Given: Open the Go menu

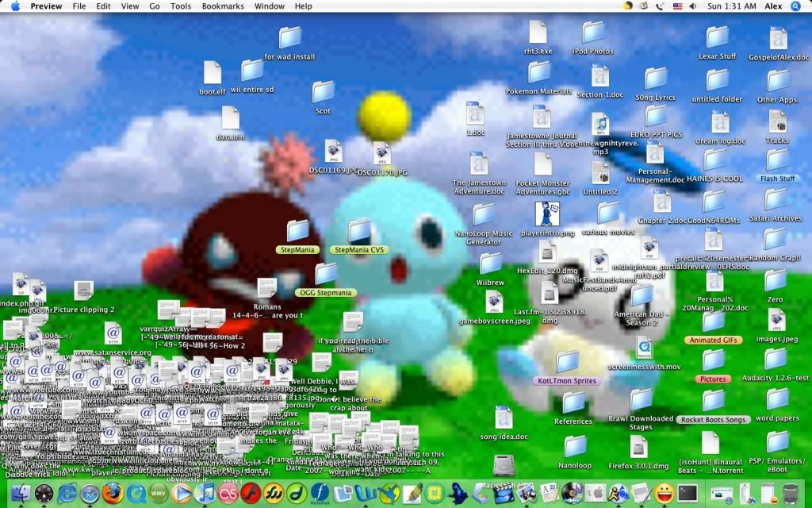Looking at the screenshot, I should 155,6.
